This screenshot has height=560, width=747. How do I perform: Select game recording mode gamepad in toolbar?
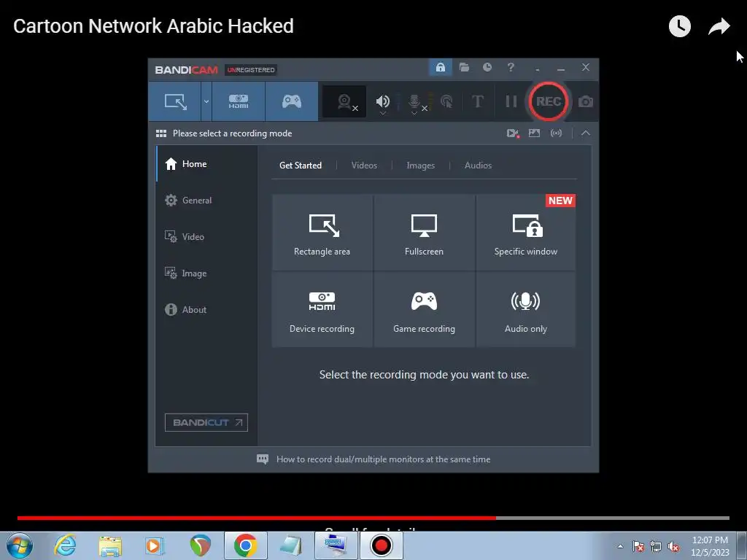pyautogui.click(x=292, y=101)
